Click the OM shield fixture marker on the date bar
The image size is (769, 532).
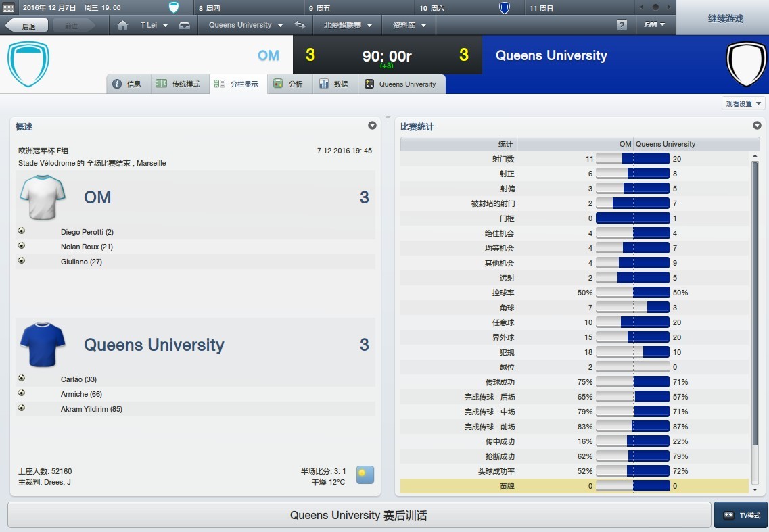pos(174,7)
